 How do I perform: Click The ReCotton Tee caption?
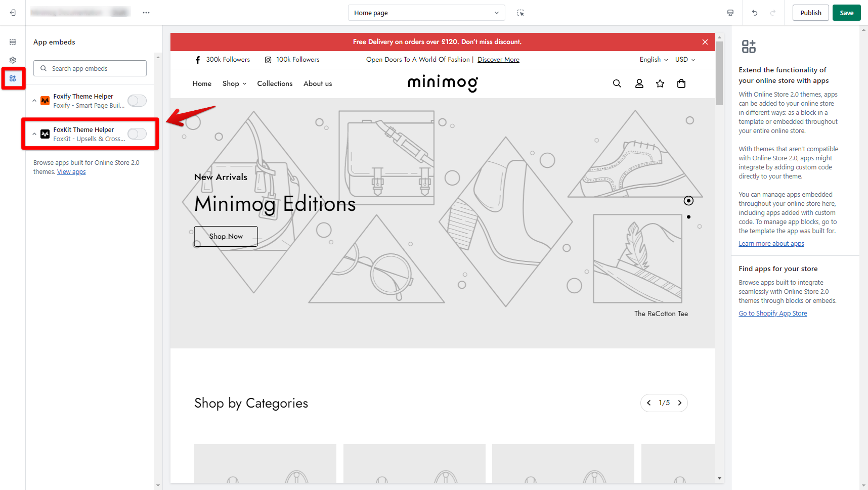pos(661,314)
